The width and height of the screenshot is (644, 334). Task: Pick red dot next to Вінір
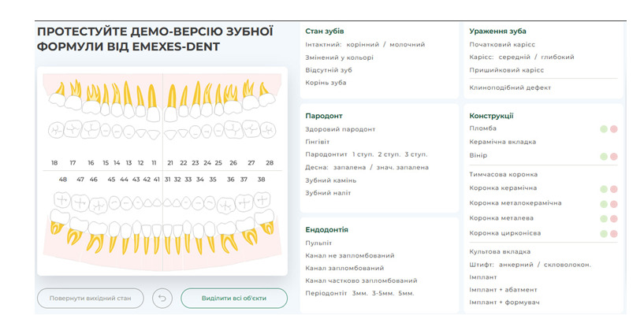(613, 156)
